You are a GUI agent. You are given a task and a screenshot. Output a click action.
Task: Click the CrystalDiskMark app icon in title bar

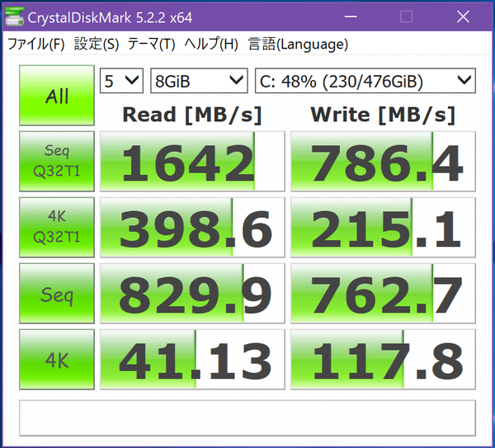click(15, 17)
